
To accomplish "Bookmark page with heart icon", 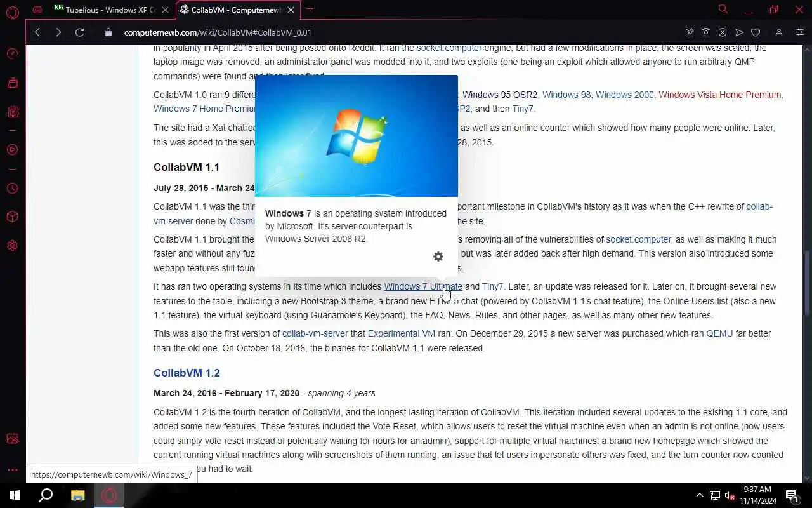I will pos(756,32).
